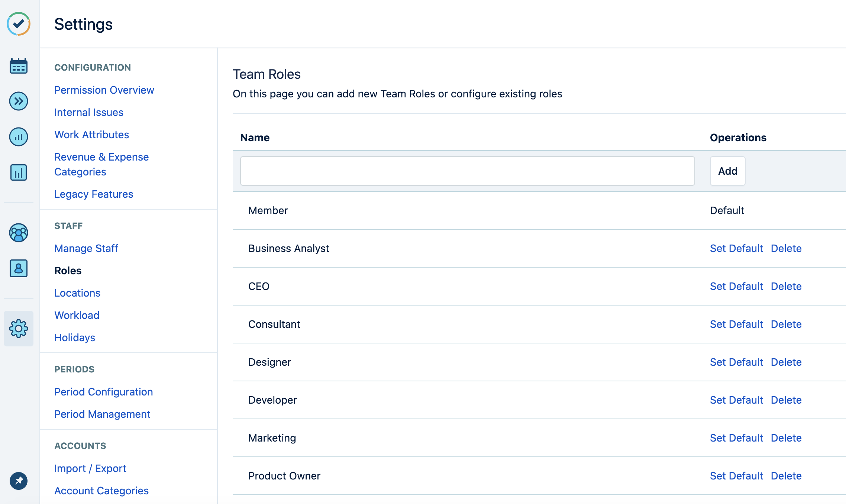Click the Add role button
Image resolution: width=846 pixels, height=504 pixels.
[727, 171]
